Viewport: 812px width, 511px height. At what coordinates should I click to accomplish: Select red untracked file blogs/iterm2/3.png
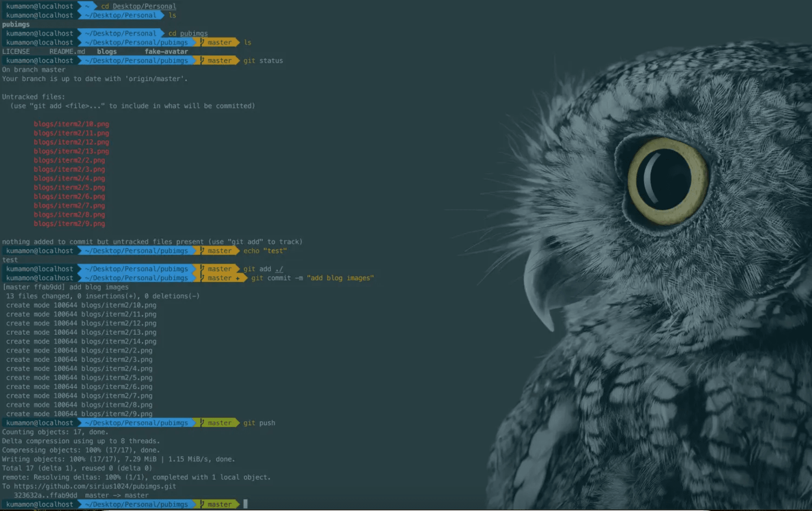click(x=69, y=169)
